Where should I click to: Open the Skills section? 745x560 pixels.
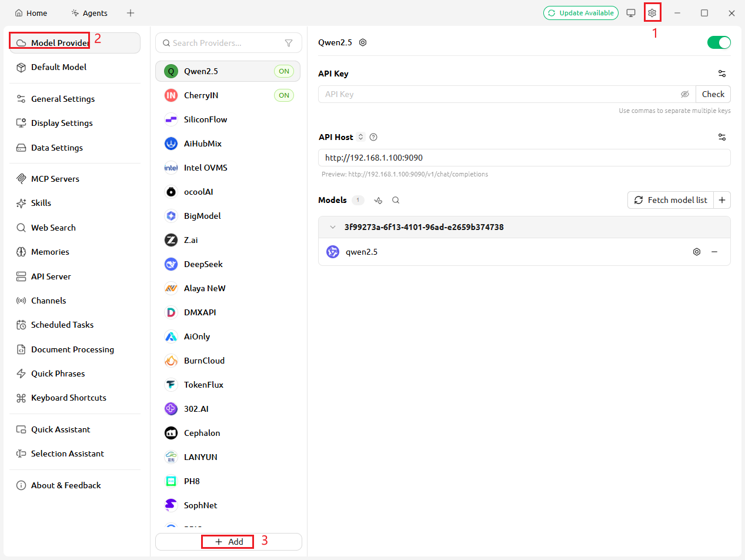click(75, 203)
